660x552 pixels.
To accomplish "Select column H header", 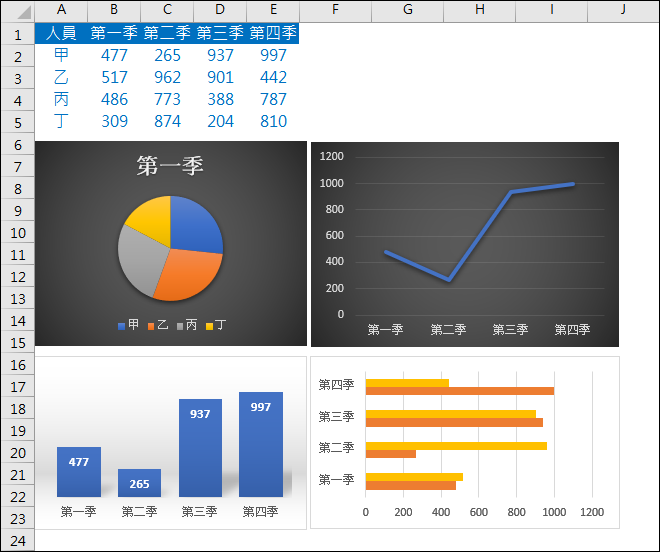I will [479, 10].
